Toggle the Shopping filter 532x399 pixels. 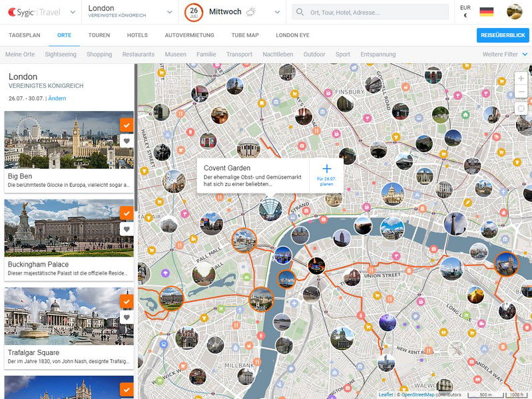[99, 55]
